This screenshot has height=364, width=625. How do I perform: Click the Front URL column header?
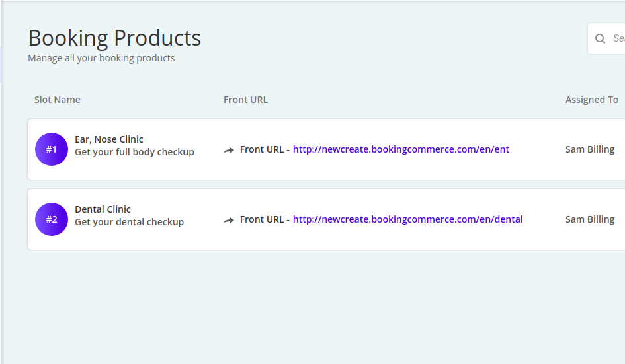click(x=245, y=100)
